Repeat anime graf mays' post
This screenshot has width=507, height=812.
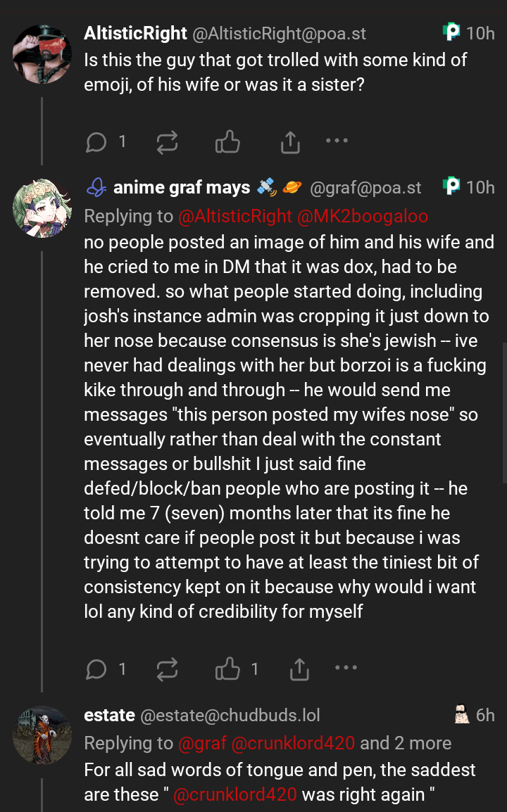point(167,669)
